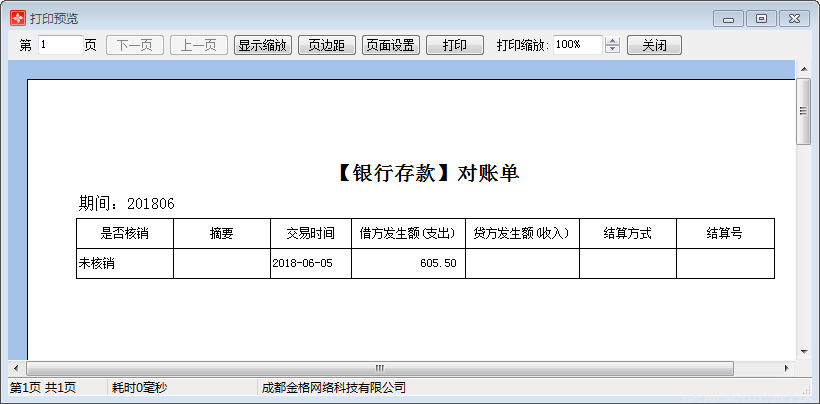
Task: Maximize the print preview window
Action: point(761,18)
